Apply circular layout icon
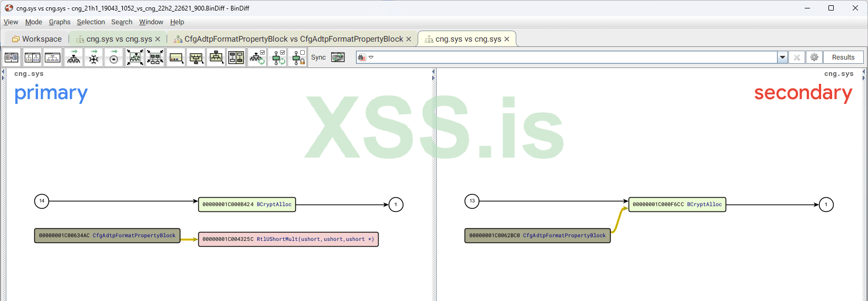The image size is (868, 301). [113, 57]
